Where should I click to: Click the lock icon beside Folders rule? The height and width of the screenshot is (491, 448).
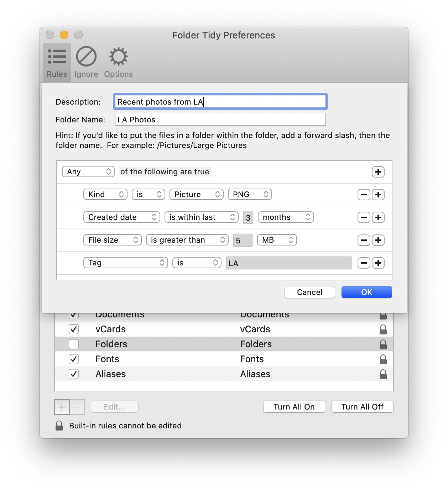[383, 344]
